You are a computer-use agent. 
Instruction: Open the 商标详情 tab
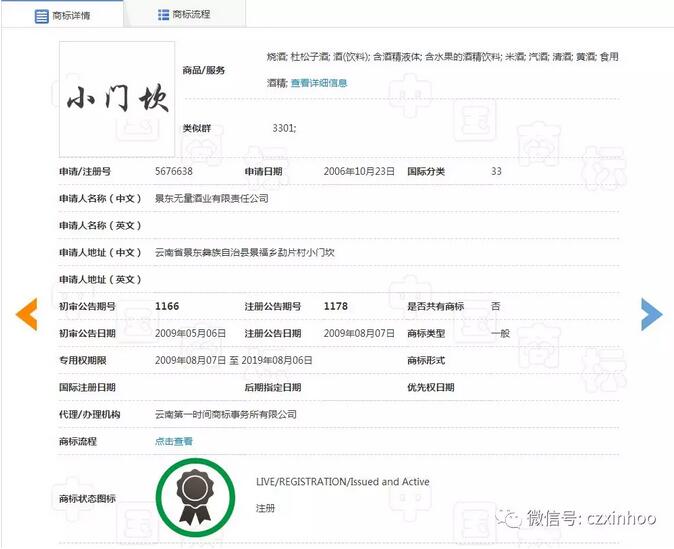(x=62, y=15)
